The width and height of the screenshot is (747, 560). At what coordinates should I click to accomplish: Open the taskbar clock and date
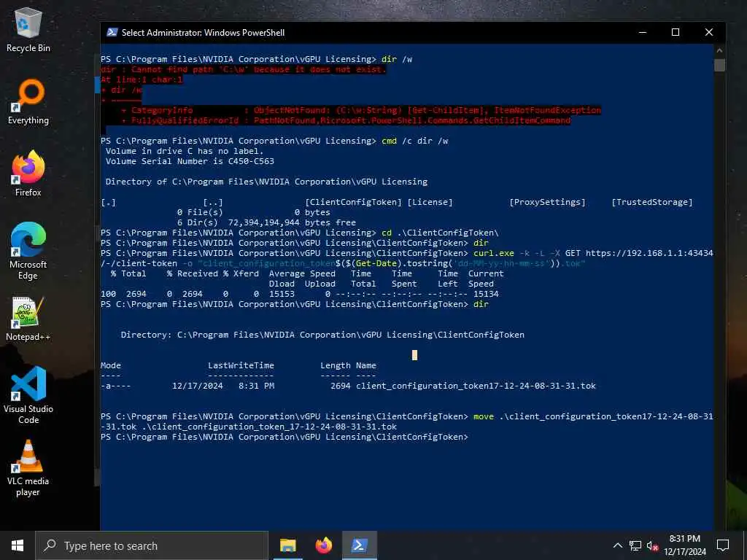685,545
